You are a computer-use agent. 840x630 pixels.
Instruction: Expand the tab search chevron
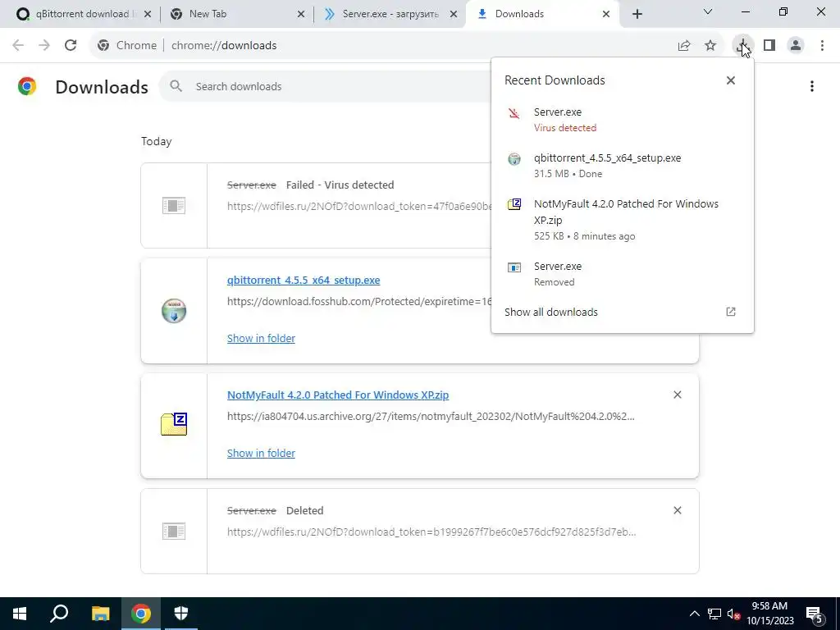click(x=708, y=11)
